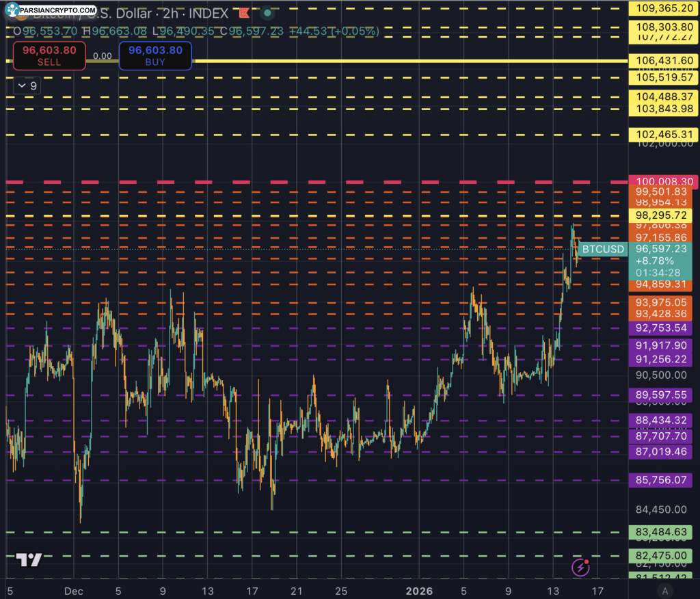This screenshot has width=700, height=599.
Task: Select the yellow 98,295.72 price label
Action: [x=661, y=215]
